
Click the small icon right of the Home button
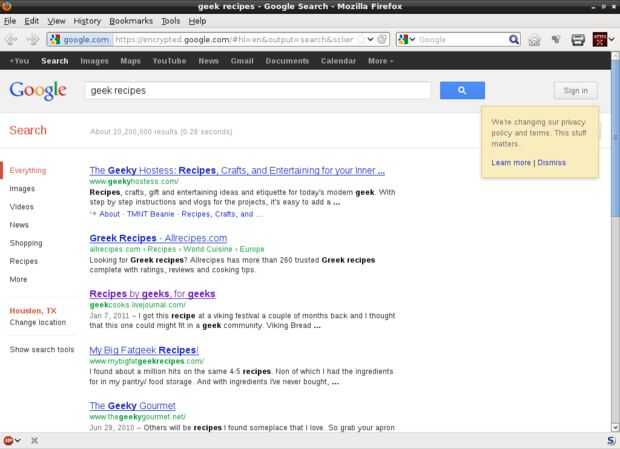click(x=556, y=40)
